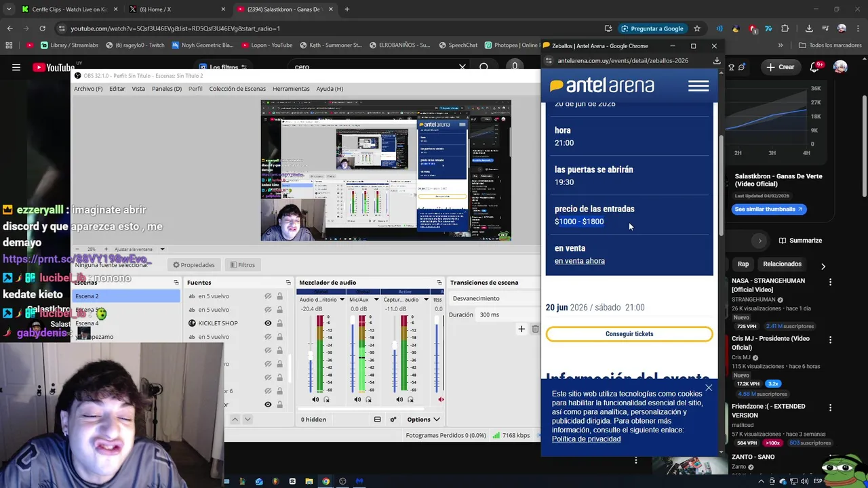Open the Chrome downloads icon
Screen dimensions: 868x488
point(809,28)
